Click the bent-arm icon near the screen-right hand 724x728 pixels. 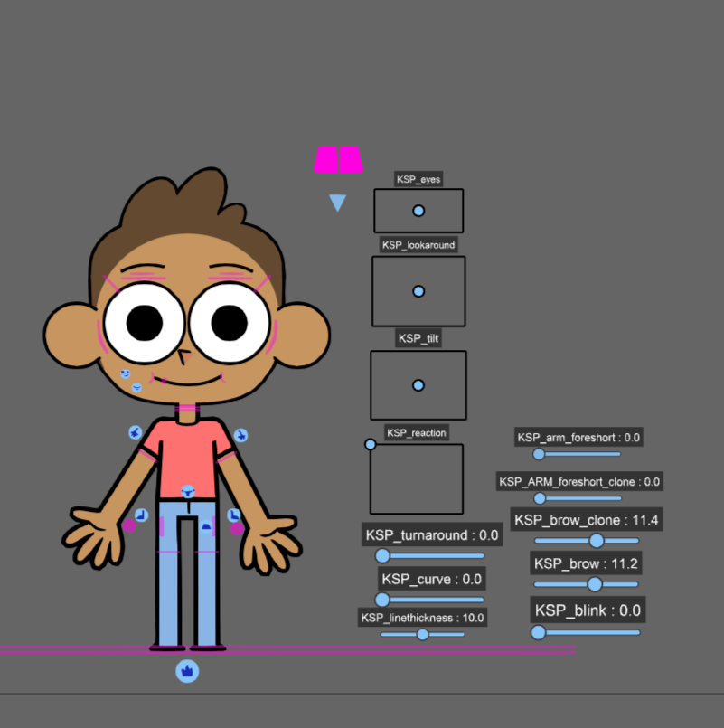[234, 515]
